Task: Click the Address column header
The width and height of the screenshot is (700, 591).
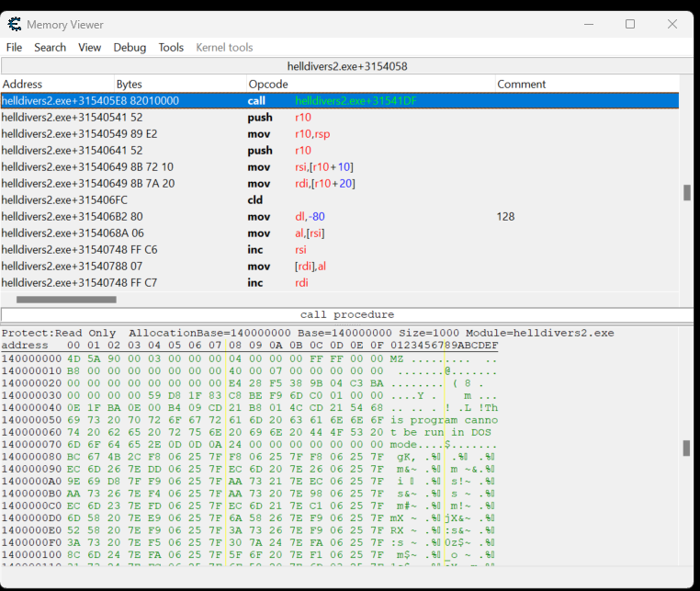Action: [x=58, y=84]
